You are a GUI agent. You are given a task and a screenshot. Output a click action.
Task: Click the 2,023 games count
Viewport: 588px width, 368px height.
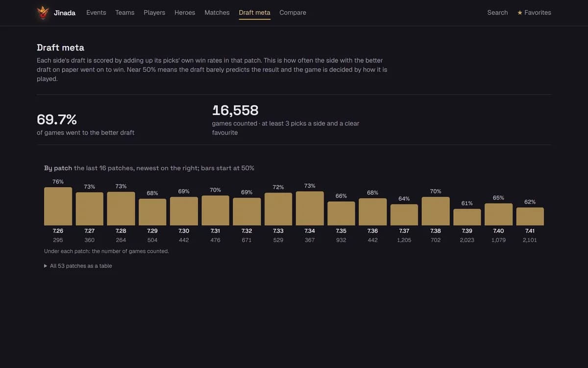click(x=467, y=240)
